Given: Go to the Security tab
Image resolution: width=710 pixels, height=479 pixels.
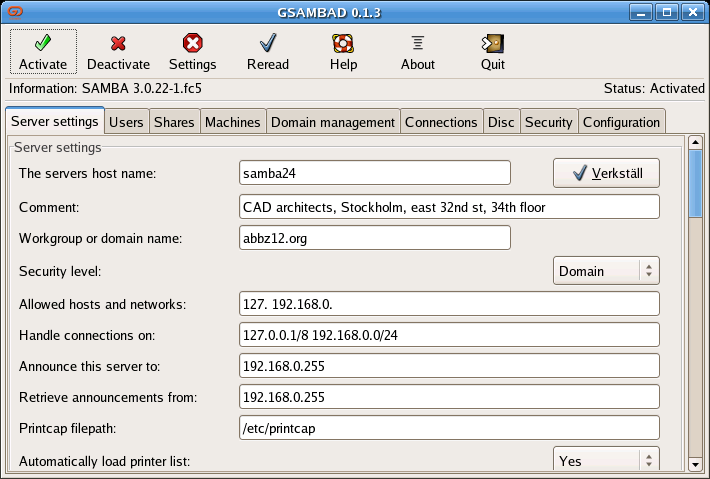Looking at the screenshot, I should pos(548,122).
